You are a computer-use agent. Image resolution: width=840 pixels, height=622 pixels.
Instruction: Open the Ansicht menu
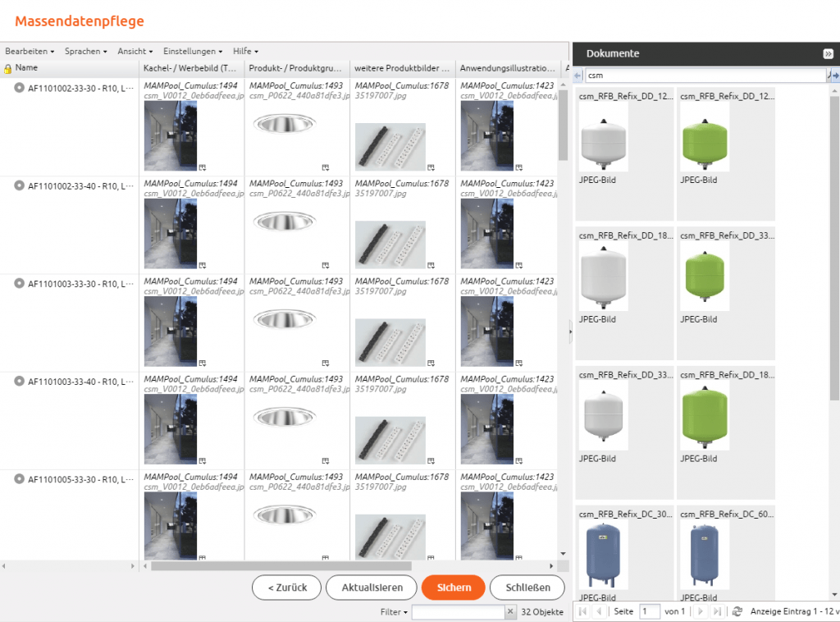click(x=135, y=52)
